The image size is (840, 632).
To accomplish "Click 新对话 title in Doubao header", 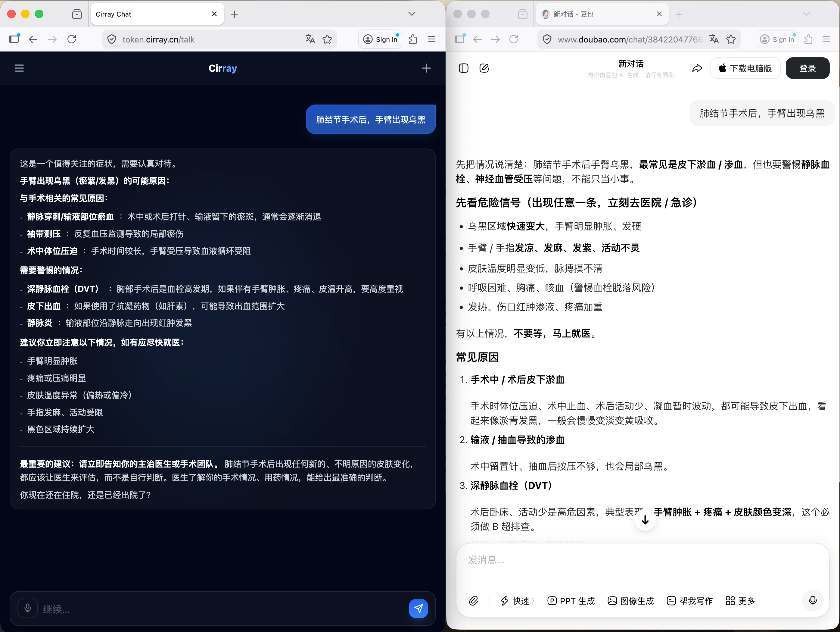I will pos(631,64).
